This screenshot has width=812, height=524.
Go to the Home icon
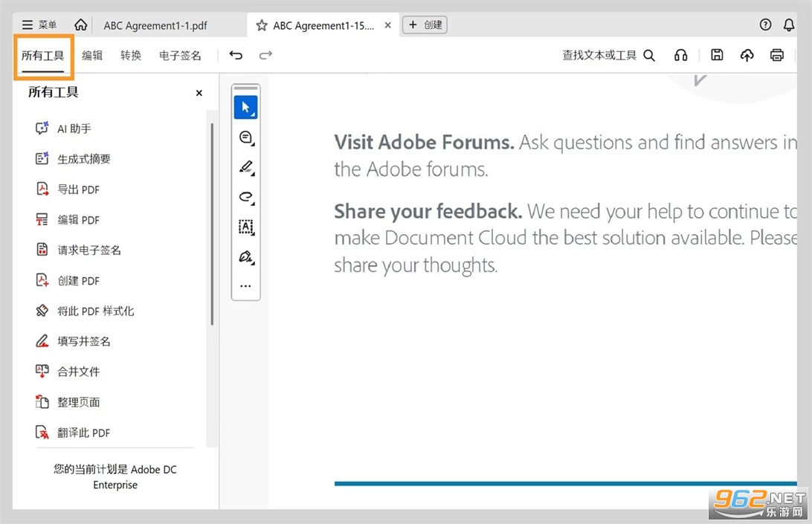tap(81, 25)
